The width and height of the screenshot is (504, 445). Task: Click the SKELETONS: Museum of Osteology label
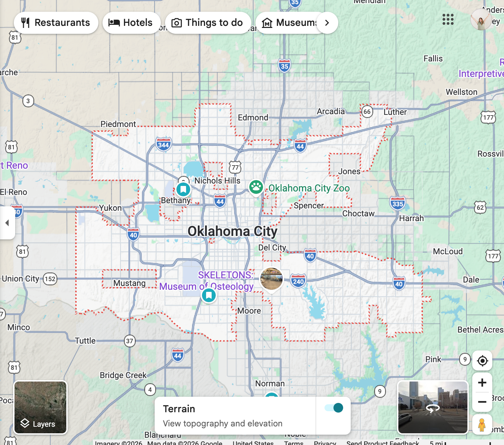point(206,281)
